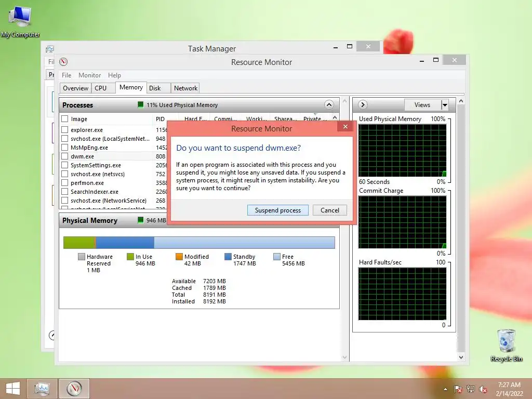Click the green In Use memory bar segment
Screen dimensions: 532x399
pos(79,243)
